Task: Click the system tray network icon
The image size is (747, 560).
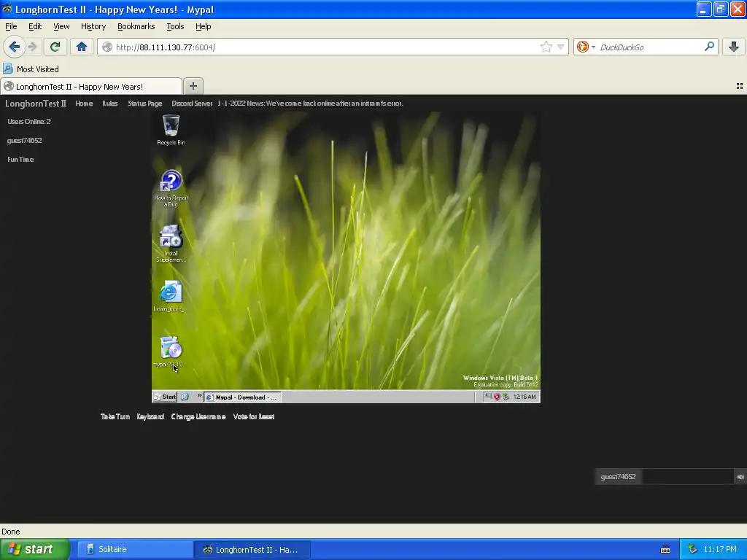Action: point(692,550)
